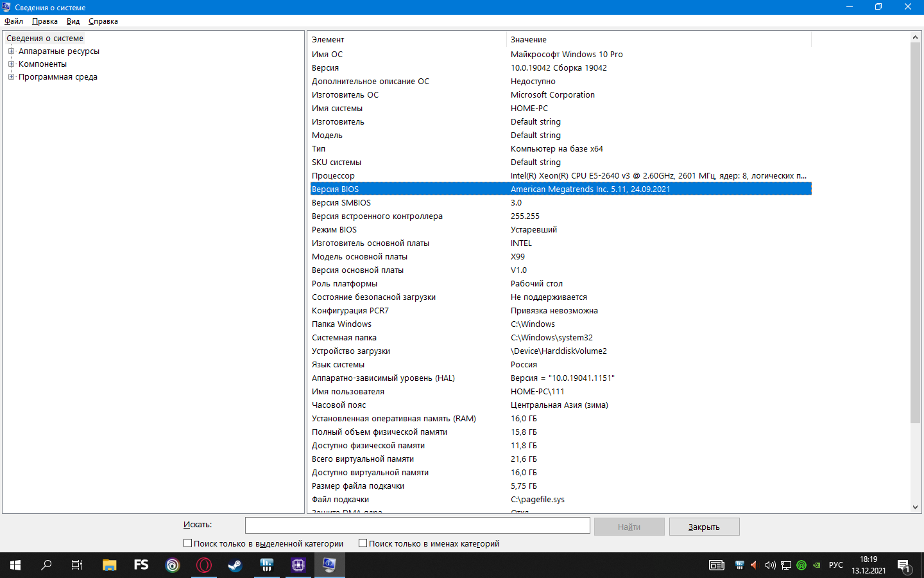The height and width of the screenshot is (578, 924).
Task: Select the 'Часовой пояс' row
Action: (x=561, y=405)
